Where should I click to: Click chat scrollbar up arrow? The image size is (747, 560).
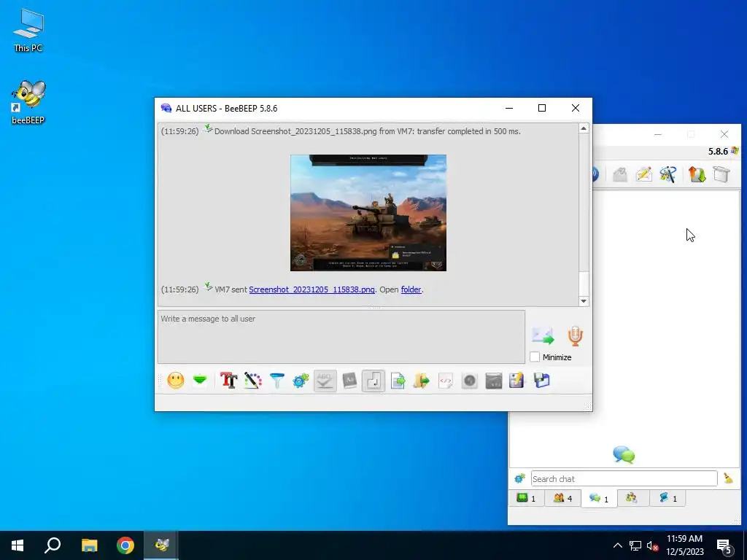click(584, 128)
